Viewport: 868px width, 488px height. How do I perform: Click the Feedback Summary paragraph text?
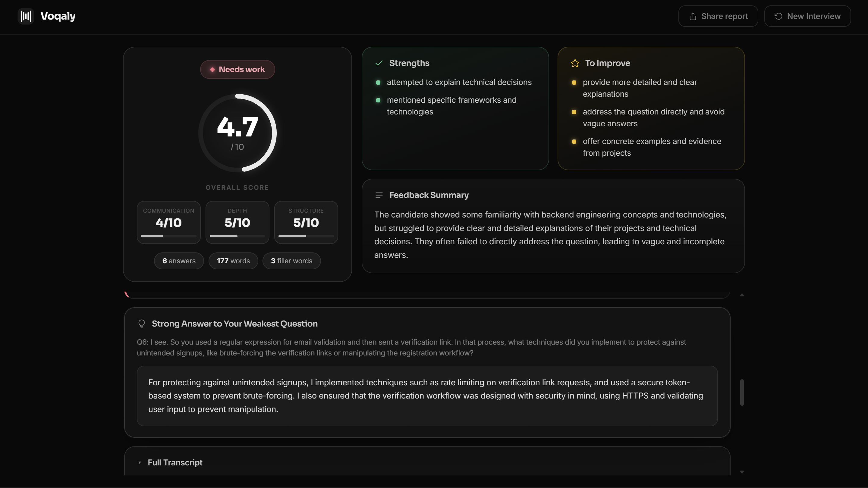point(550,235)
